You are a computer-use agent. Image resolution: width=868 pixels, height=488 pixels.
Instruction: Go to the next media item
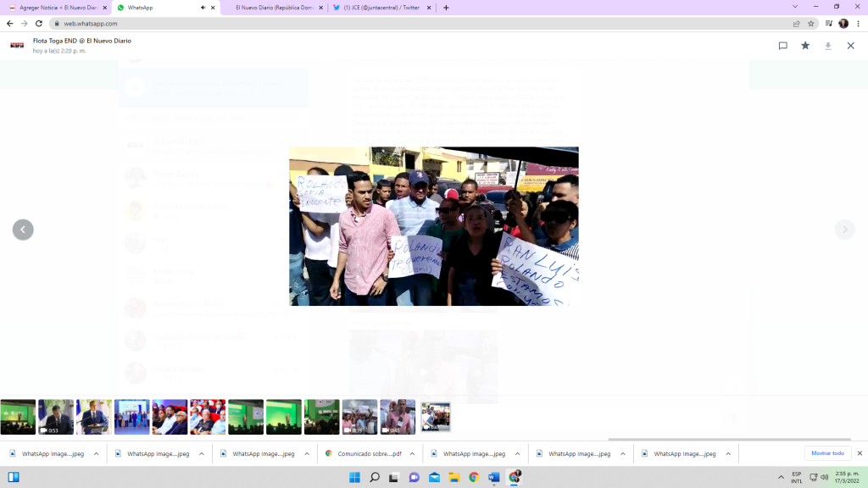point(844,230)
